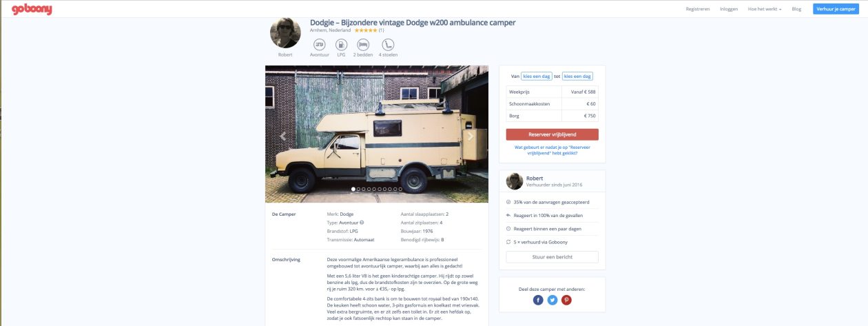868x326 pixels.
Task: Click the 4 stoelen seat icon
Action: [x=387, y=44]
